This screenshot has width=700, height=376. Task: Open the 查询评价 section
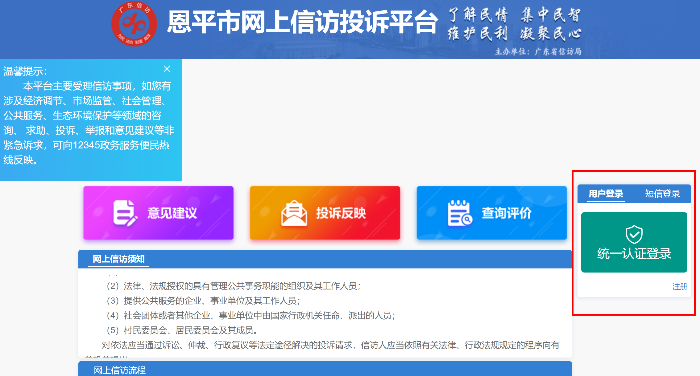[492, 213]
